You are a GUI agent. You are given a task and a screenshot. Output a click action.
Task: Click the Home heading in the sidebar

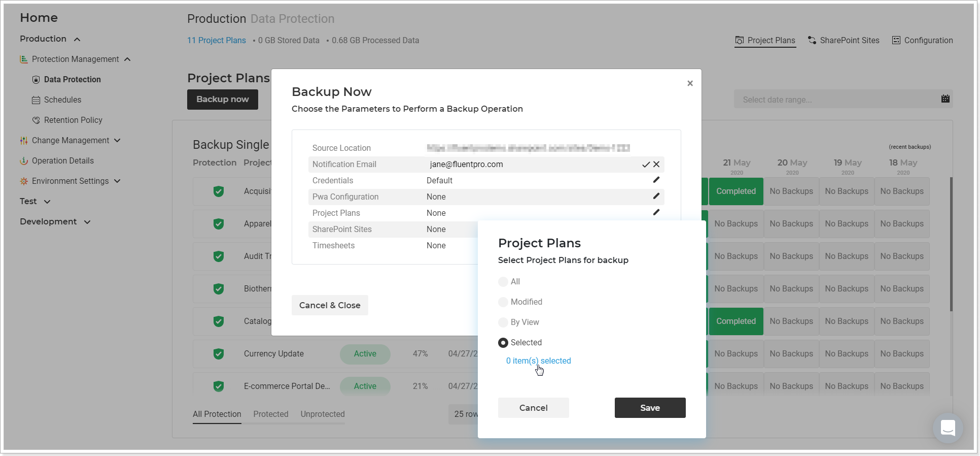(x=39, y=18)
